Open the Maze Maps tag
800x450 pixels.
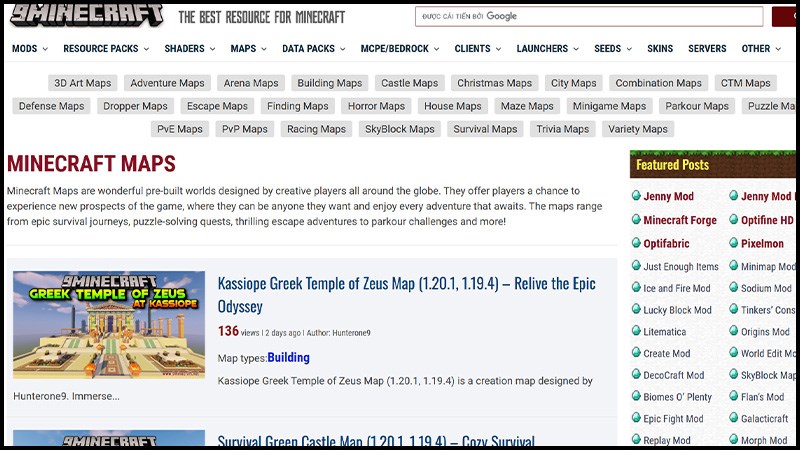coord(527,106)
